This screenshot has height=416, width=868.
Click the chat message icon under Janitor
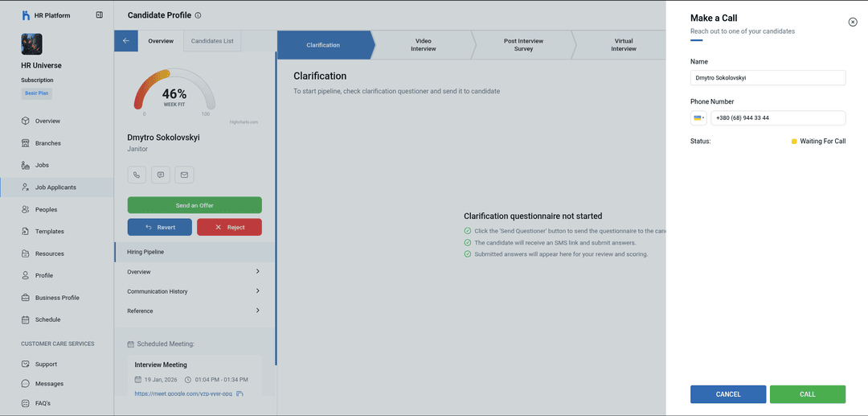[x=161, y=175]
